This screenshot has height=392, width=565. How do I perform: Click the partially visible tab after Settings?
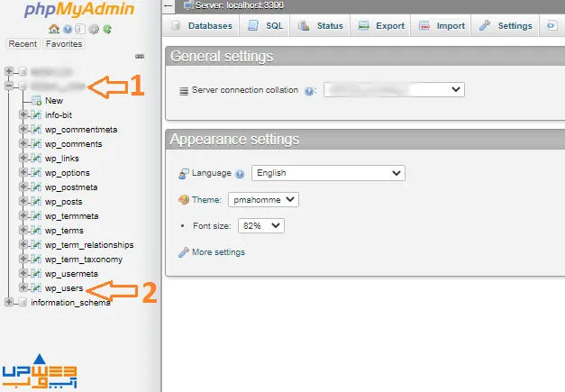coord(551,26)
